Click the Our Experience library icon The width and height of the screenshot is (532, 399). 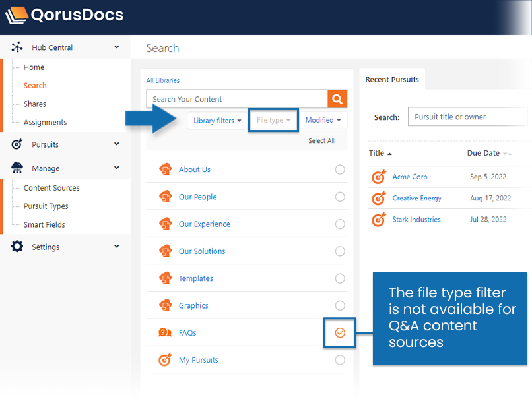(x=165, y=224)
